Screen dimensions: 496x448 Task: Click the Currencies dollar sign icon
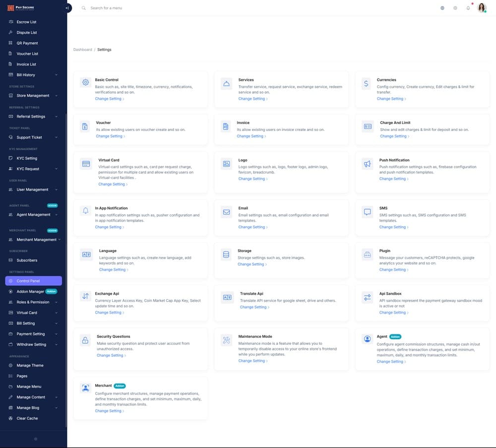[x=367, y=83]
